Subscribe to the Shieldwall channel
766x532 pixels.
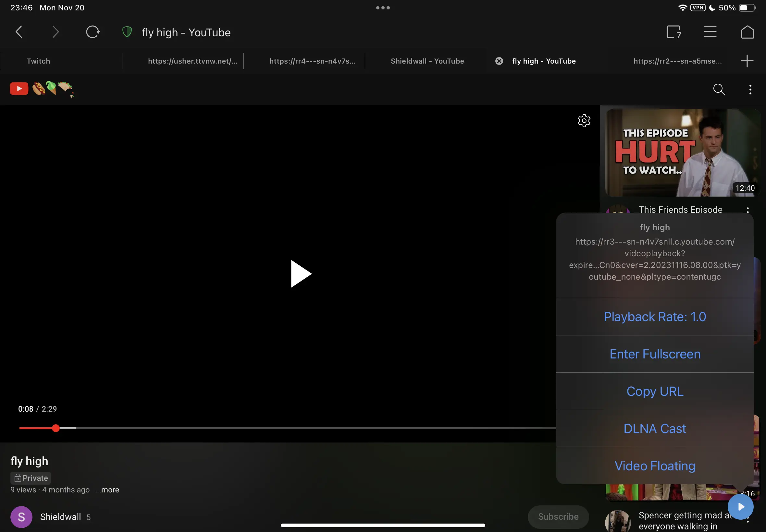tap(558, 516)
